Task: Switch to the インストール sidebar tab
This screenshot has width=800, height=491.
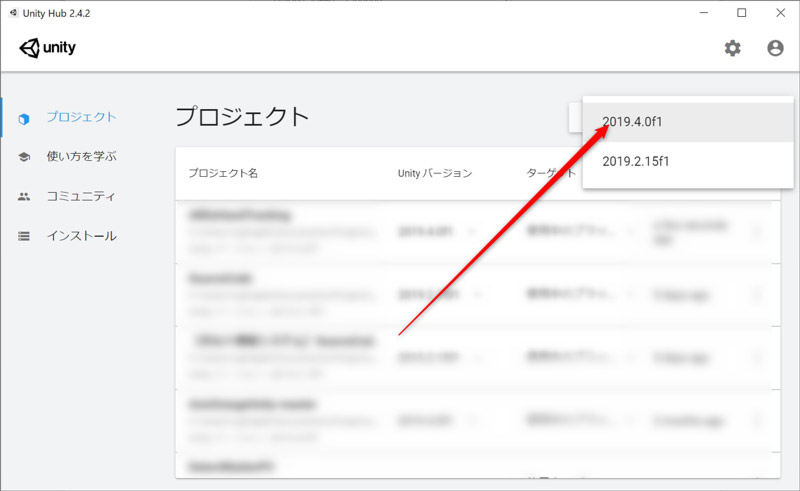Action: pos(82,236)
